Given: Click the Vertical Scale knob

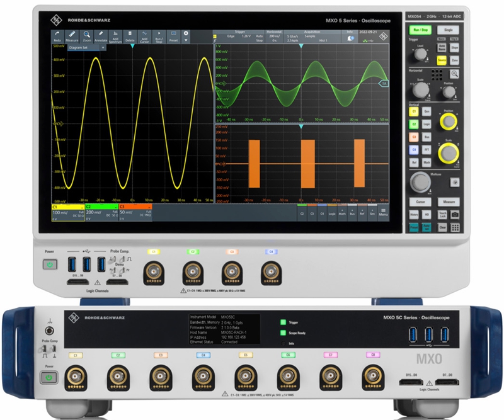Looking at the screenshot, I should [449, 153].
